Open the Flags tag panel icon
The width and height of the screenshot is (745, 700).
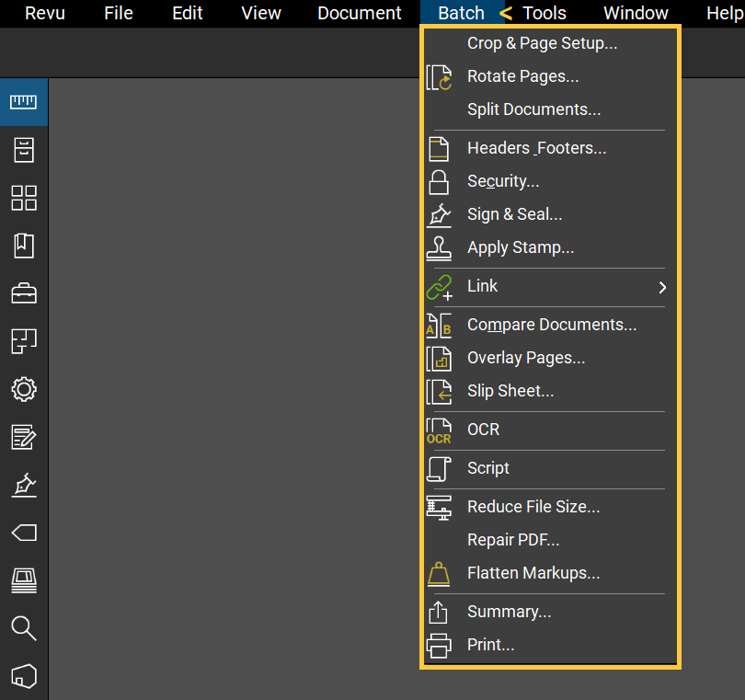tap(24, 533)
